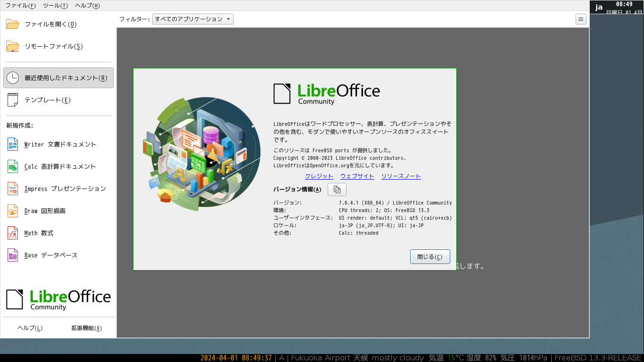Image resolution: width=644 pixels, height=362 pixels.
Task: Select 最近使用したドキュメント(R)
Action: [x=58, y=78]
